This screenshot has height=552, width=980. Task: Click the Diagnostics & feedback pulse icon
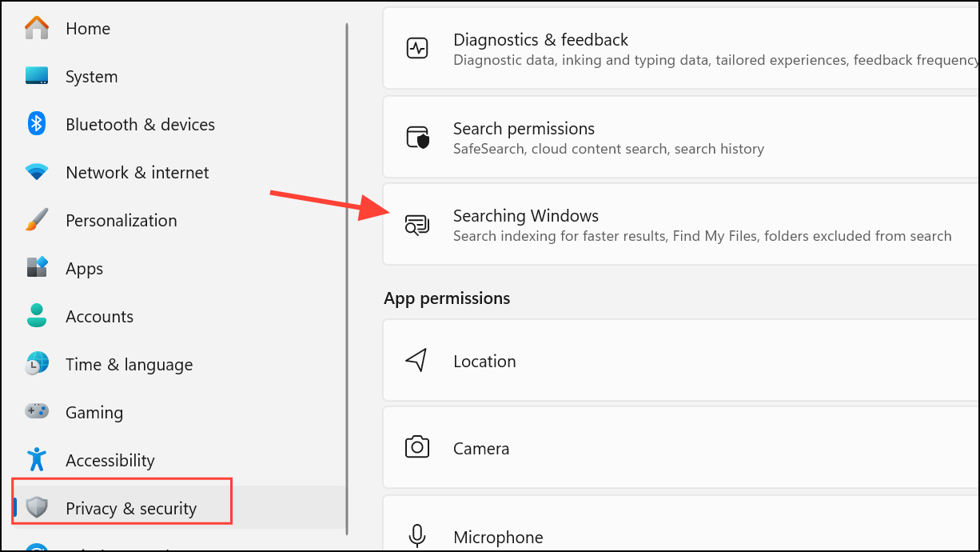417,48
